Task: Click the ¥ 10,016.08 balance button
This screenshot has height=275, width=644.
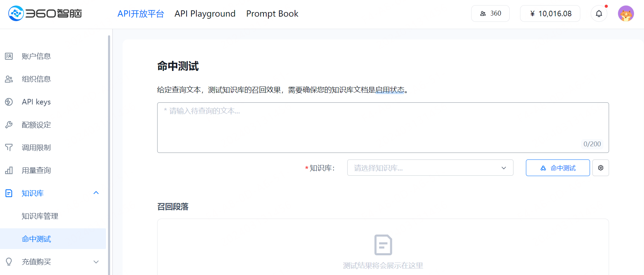Action: pos(550,13)
